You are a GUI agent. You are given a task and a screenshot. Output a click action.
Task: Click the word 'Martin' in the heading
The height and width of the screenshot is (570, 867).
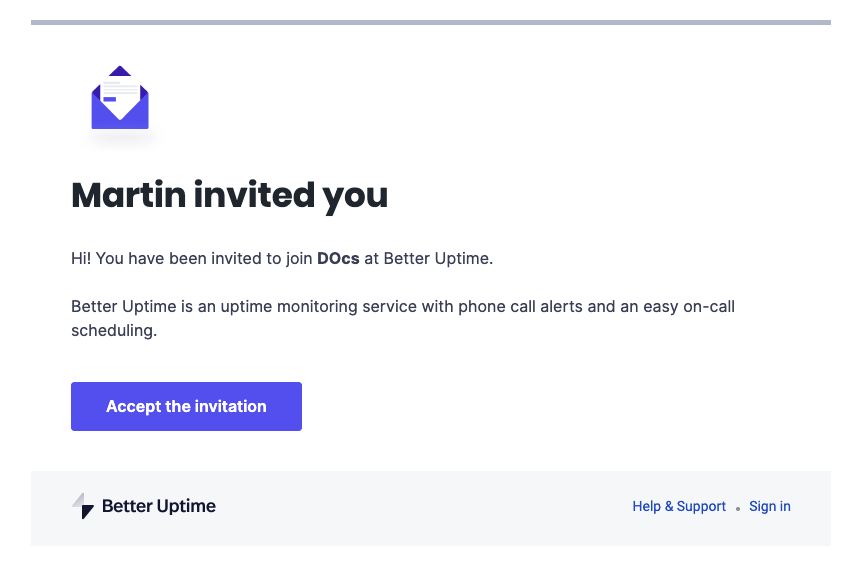click(129, 195)
